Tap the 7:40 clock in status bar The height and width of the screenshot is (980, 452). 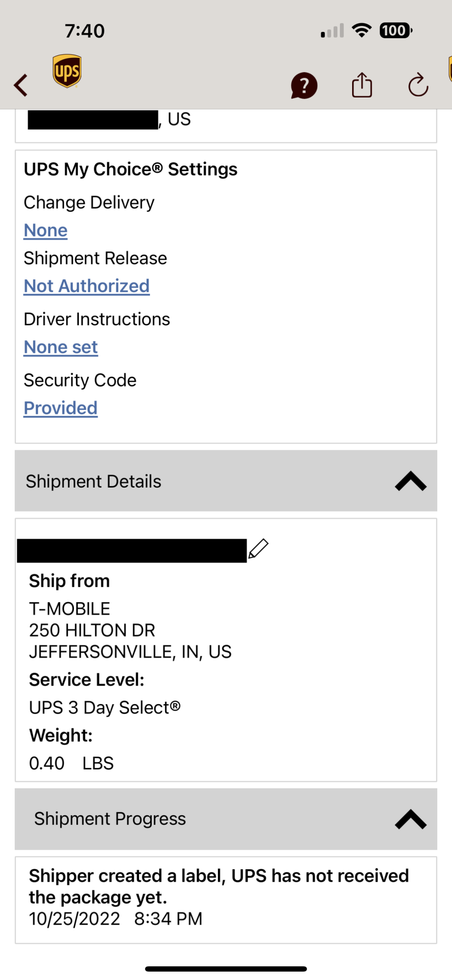(85, 31)
